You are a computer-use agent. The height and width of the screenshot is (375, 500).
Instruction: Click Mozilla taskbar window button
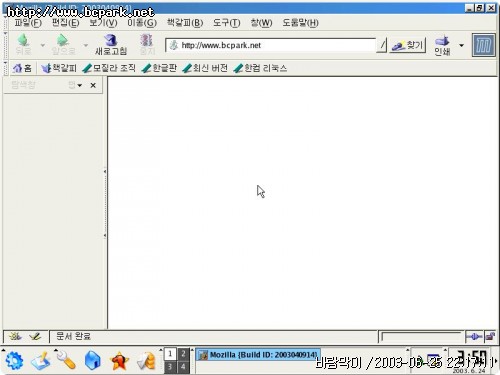(258, 355)
